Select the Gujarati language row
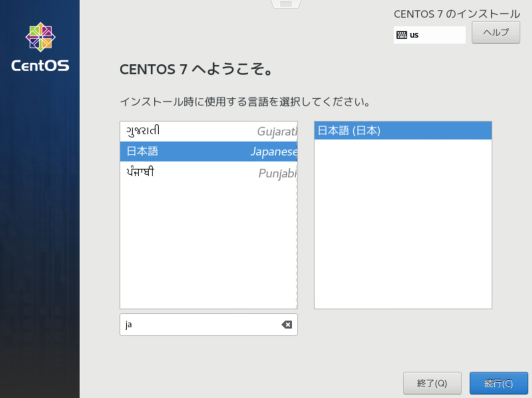The image size is (532, 398). (208, 131)
